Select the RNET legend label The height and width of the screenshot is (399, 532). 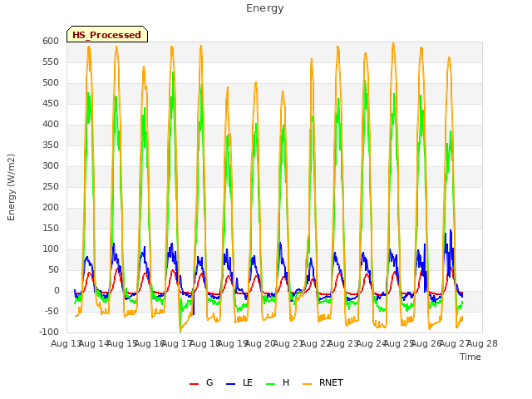coord(331,382)
